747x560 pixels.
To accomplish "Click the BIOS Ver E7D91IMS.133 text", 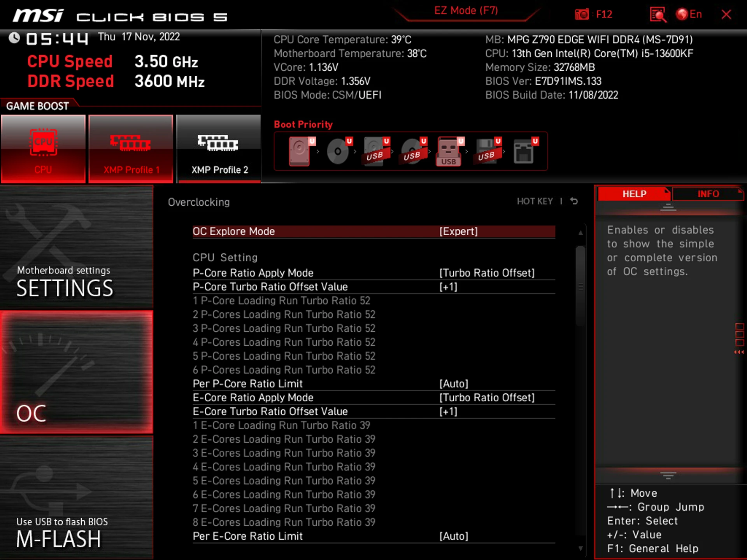I will click(543, 81).
